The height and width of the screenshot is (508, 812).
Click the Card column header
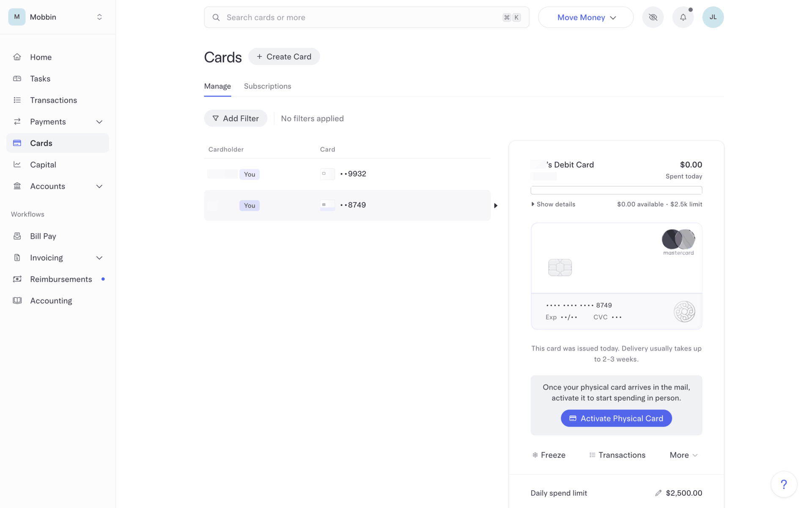coord(327,149)
